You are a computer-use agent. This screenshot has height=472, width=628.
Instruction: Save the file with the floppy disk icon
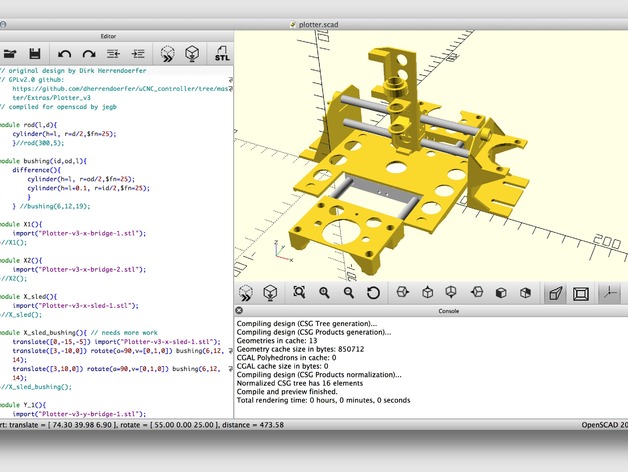pos(35,53)
